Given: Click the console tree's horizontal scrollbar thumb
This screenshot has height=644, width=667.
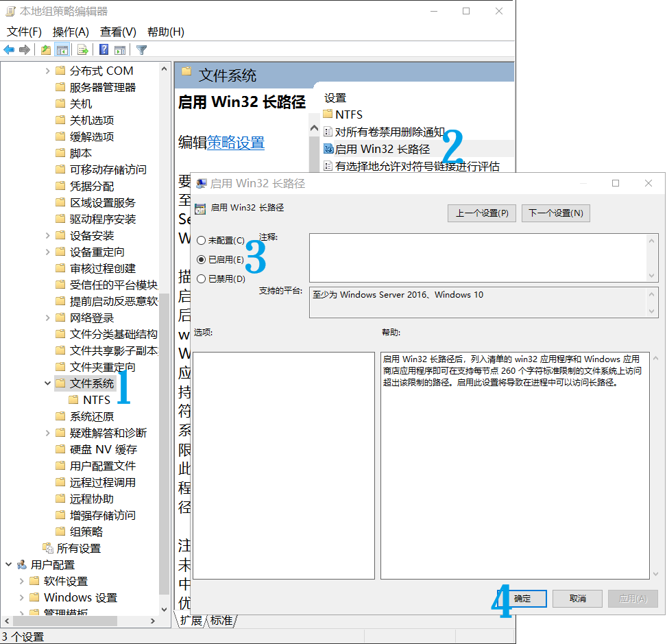Looking at the screenshot, I should tap(64, 621).
